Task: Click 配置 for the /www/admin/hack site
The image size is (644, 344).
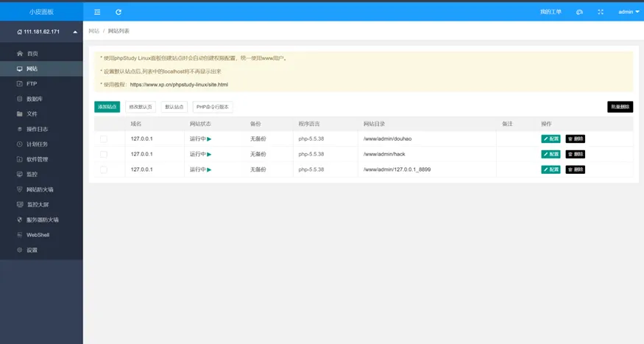Action: 551,154
